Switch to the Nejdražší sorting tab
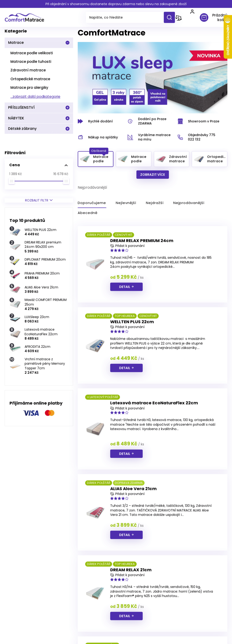Viewport: 232px width, 644px height. pos(154,203)
